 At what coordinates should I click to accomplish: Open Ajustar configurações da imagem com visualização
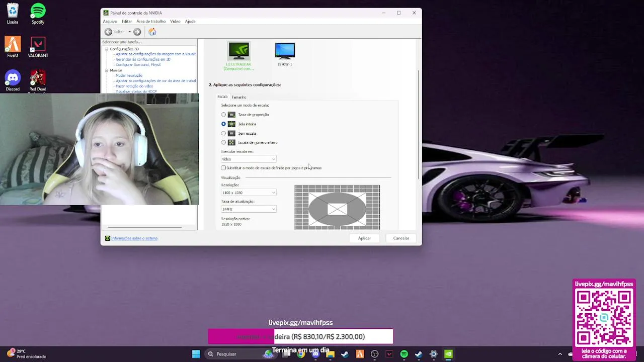coord(155,54)
